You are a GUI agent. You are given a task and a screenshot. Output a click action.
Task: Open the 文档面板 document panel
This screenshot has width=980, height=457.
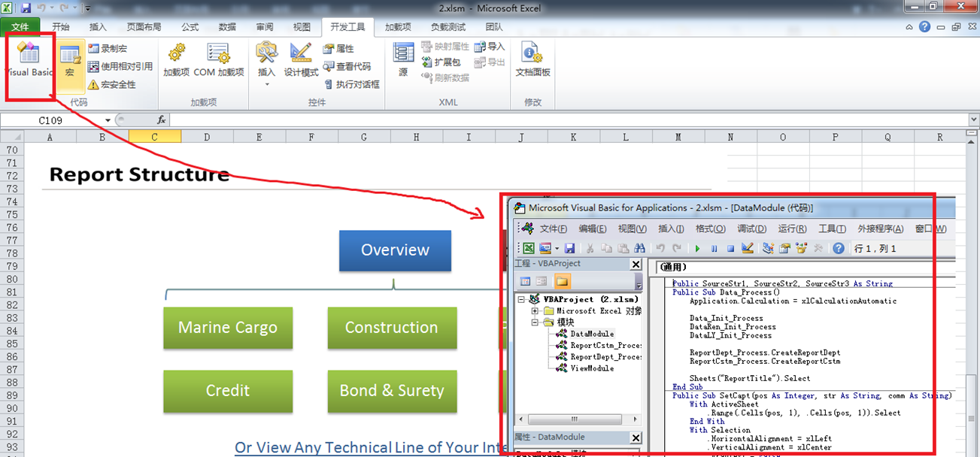coord(532,60)
